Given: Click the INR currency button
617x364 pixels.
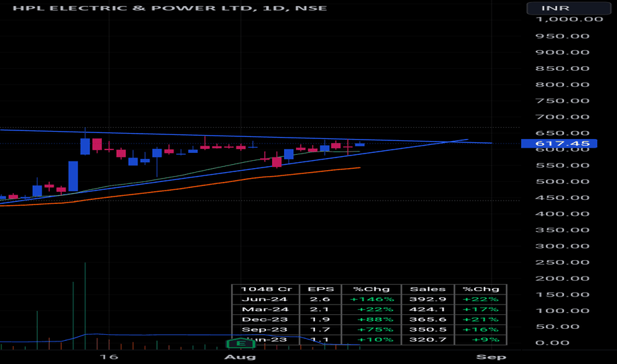Looking at the screenshot, I should (x=569, y=8).
